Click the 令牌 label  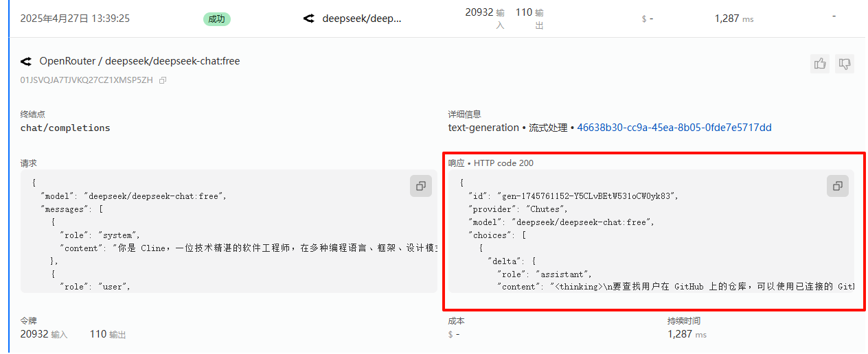(29, 320)
